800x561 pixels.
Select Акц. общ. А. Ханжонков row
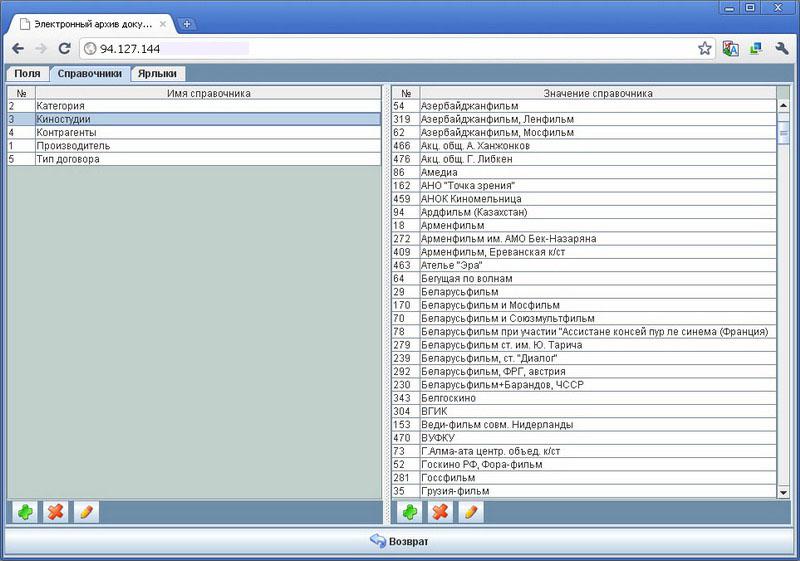point(584,145)
